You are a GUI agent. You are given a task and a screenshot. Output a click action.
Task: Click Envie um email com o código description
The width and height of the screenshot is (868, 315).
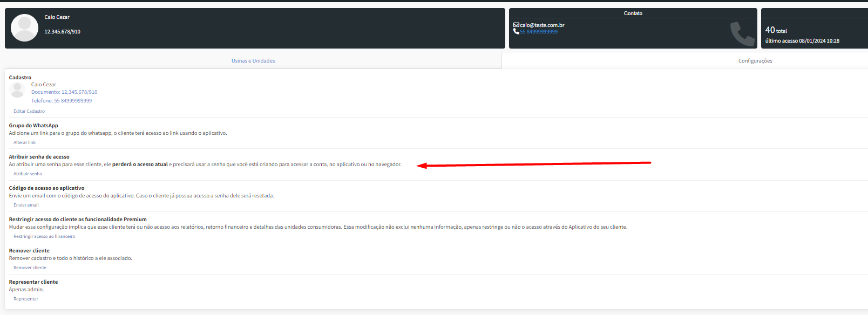pyautogui.click(x=141, y=196)
